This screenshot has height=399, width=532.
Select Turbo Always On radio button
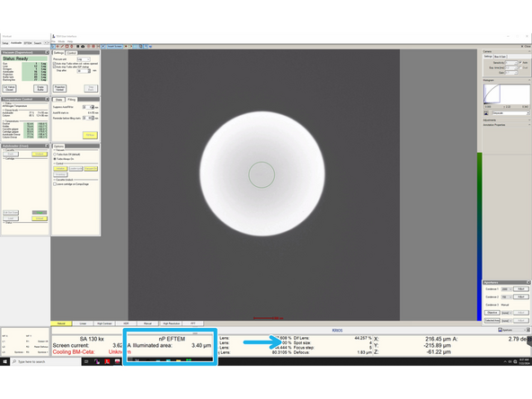55,159
